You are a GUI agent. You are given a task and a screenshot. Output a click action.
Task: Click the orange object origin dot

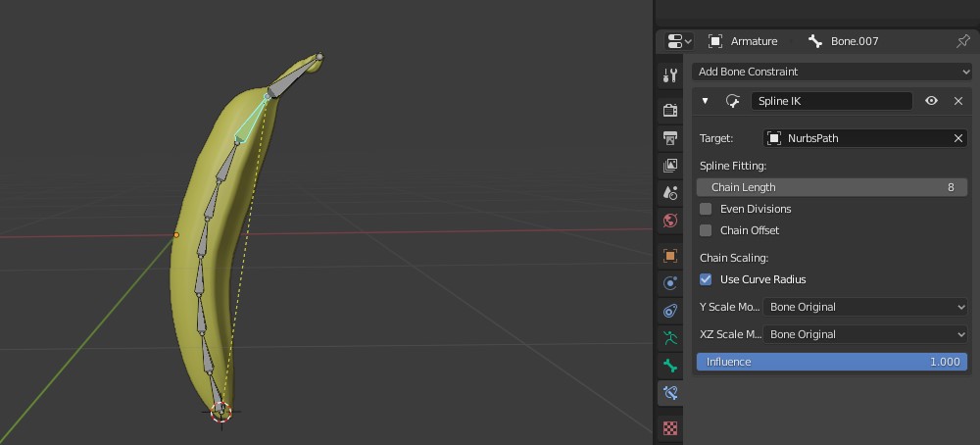click(x=176, y=235)
